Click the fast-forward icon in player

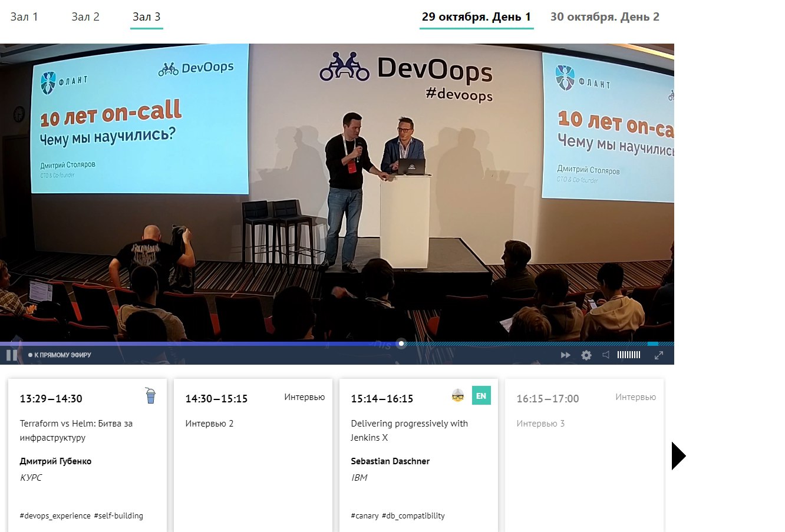[566, 355]
